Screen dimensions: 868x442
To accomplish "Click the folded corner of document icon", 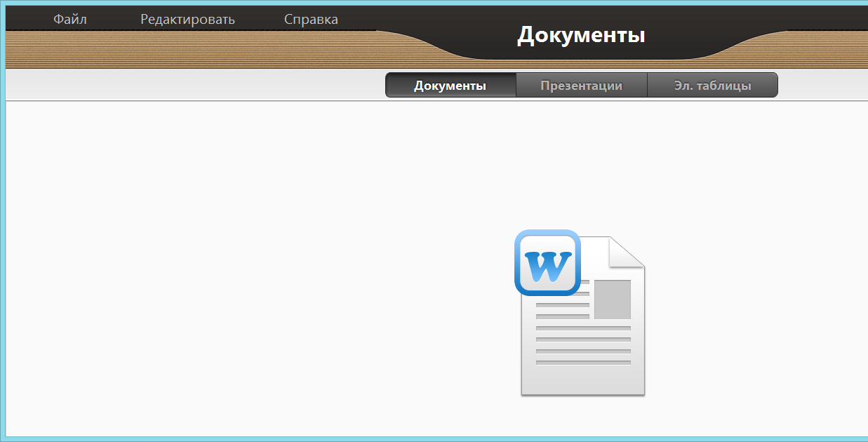I will pos(628,251).
